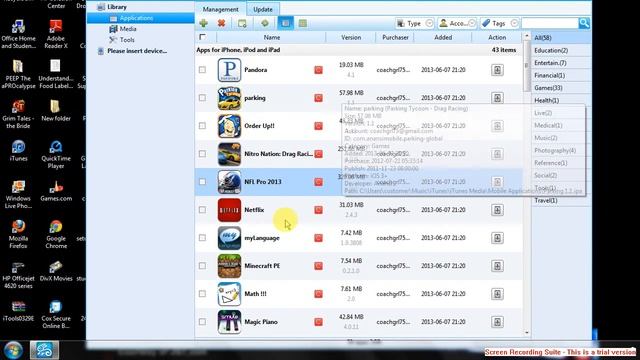Click the red badge beside Netflix
Image resolution: width=640 pixels, height=360 pixels.
point(318,210)
